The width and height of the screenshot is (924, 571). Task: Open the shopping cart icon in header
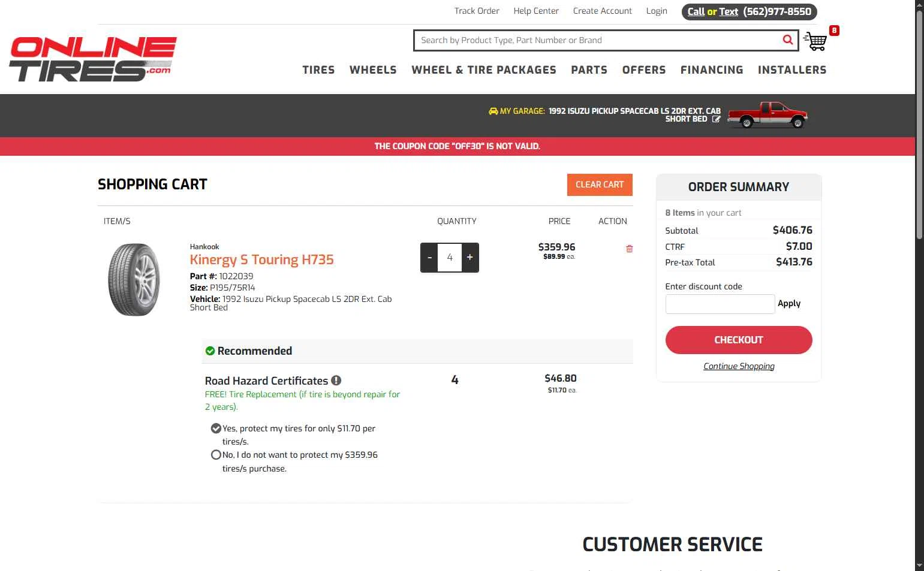(x=815, y=41)
